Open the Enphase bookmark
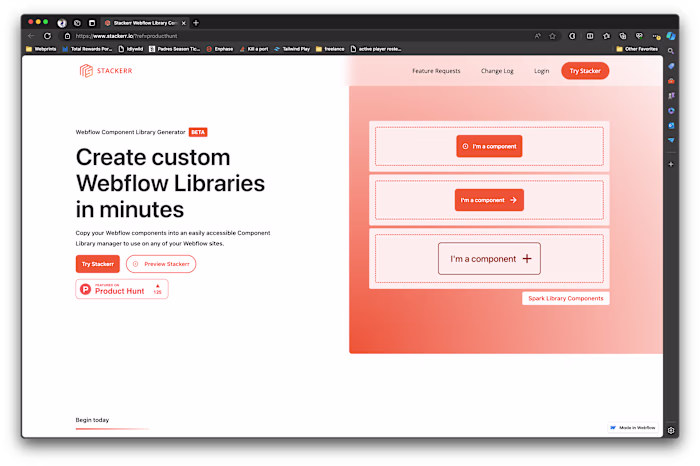The height and width of the screenshot is (466, 700). pos(220,49)
